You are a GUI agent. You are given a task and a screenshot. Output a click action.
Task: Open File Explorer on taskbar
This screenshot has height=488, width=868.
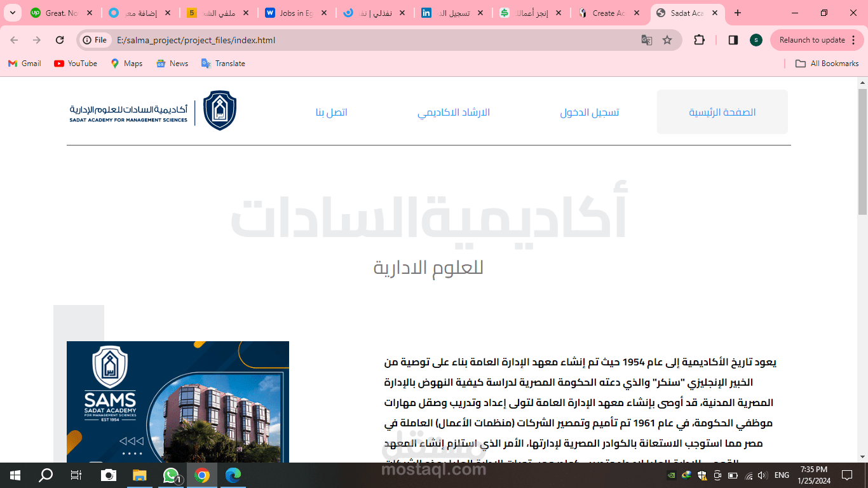[x=139, y=475]
